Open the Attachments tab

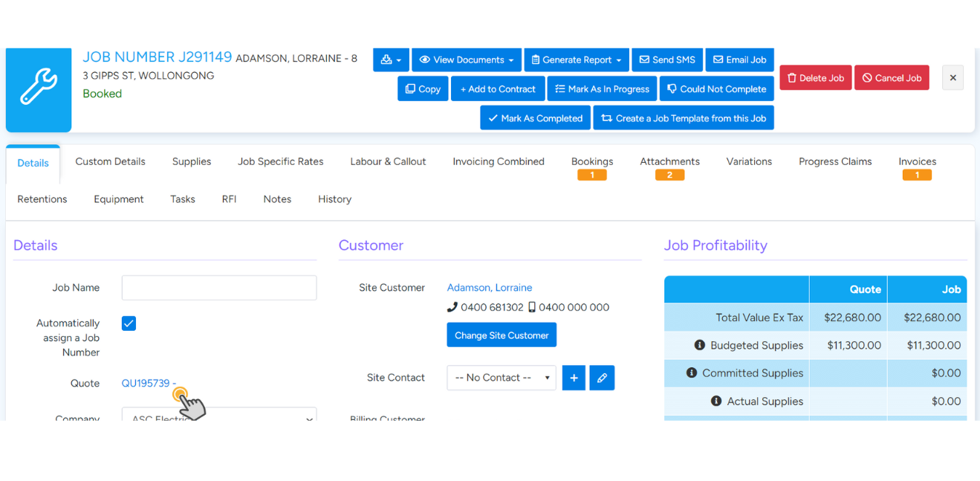(x=669, y=161)
